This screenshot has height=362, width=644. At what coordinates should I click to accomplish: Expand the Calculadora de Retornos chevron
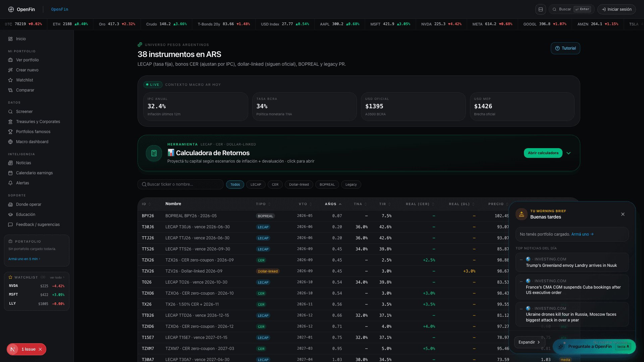coord(569,153)
